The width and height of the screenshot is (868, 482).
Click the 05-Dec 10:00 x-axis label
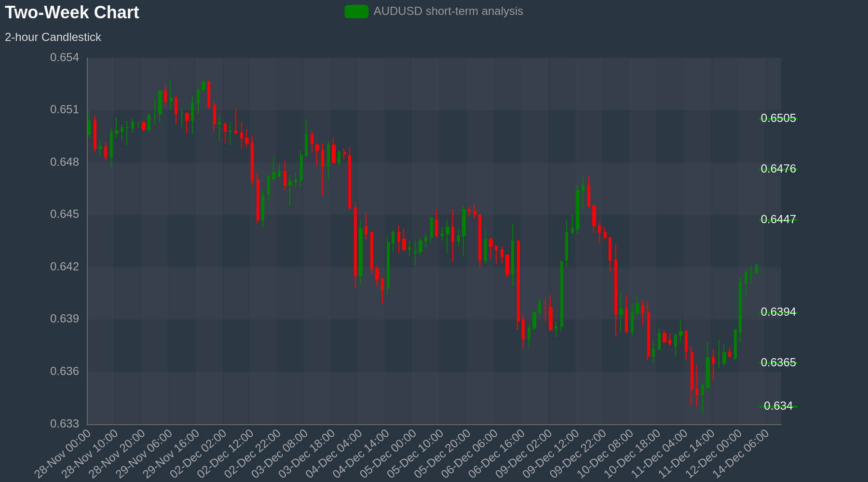point(415,454)
